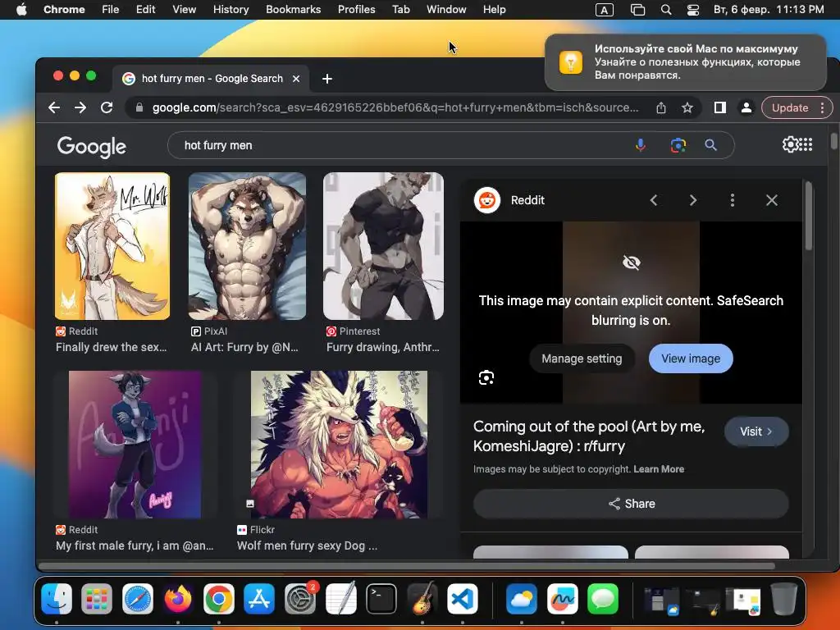Open Launchpad from the Dock
Image resolution: width=840 pixels, height=630 pixels.
coord(97,598)
